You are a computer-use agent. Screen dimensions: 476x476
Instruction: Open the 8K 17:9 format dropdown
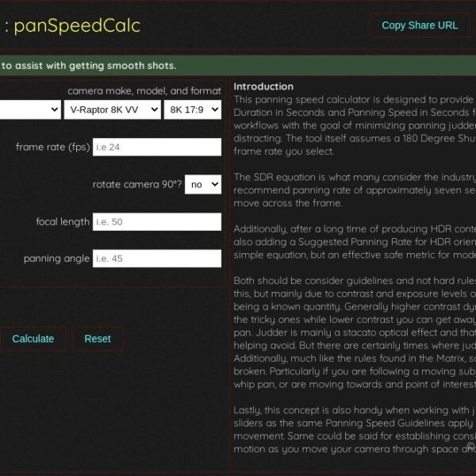click(x=193, y=109)
